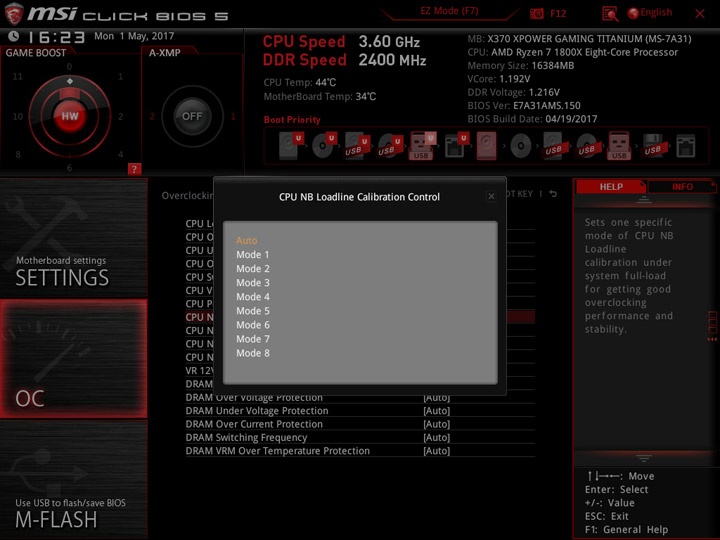The width and height of the screenshot is (720, 540).
Task: Open DRAM VRM Over Temperature Protection [Auto] value
Action: click(x=436, y=451)
